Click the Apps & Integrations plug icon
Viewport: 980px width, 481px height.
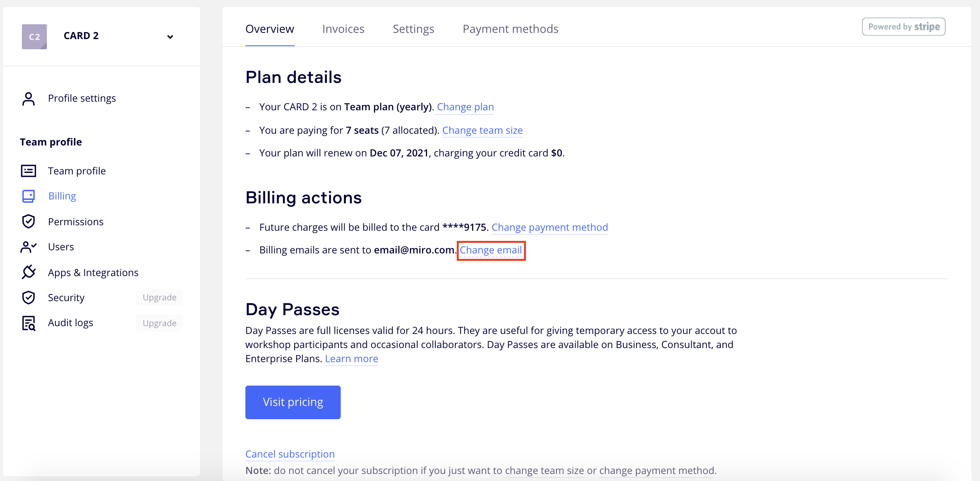click(29, 272)
